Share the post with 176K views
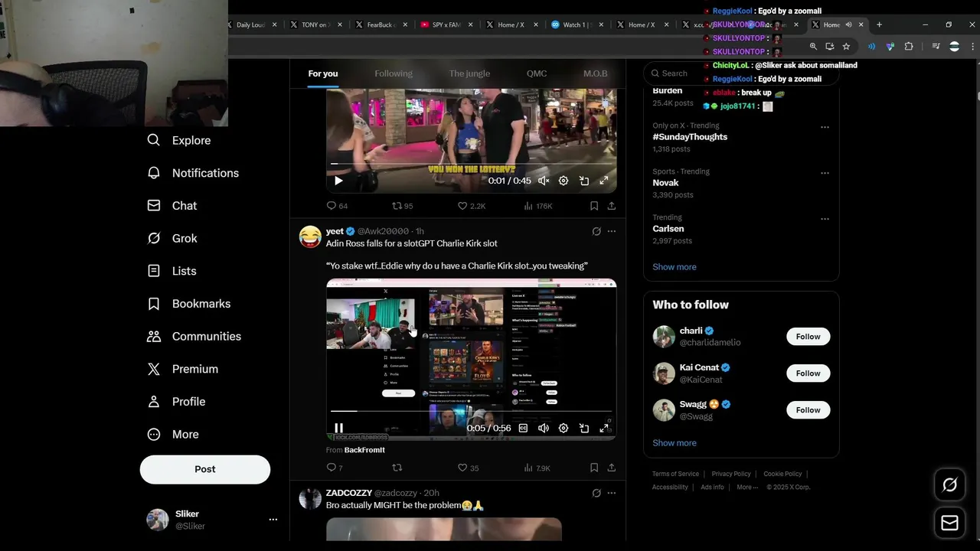Screen dimensions: 980x551 [612, 206]
